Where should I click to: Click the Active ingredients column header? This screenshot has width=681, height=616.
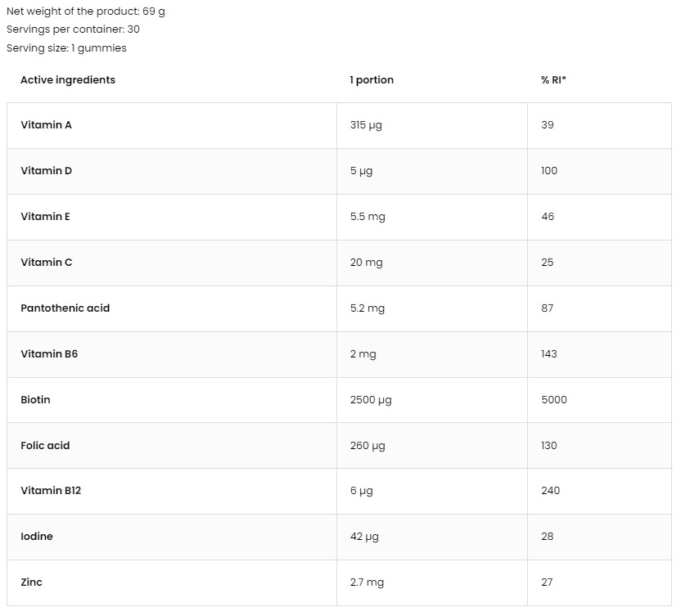(68, 80)
